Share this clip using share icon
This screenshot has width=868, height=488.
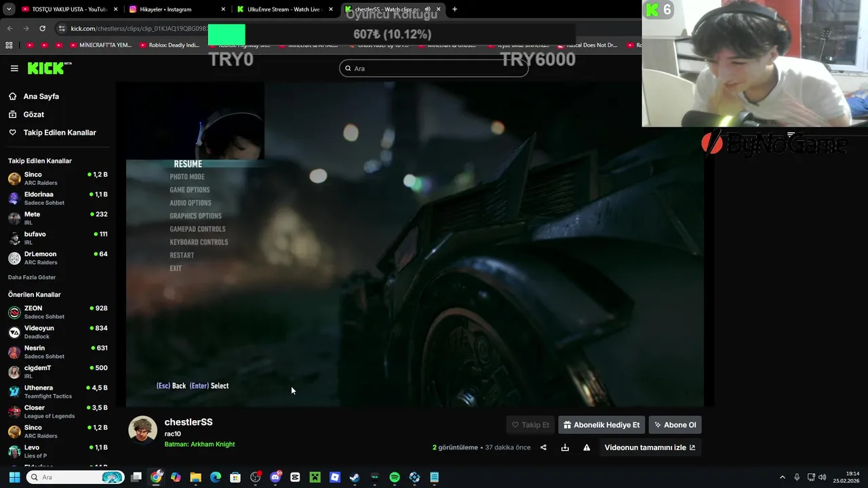[x=543, y=447]
